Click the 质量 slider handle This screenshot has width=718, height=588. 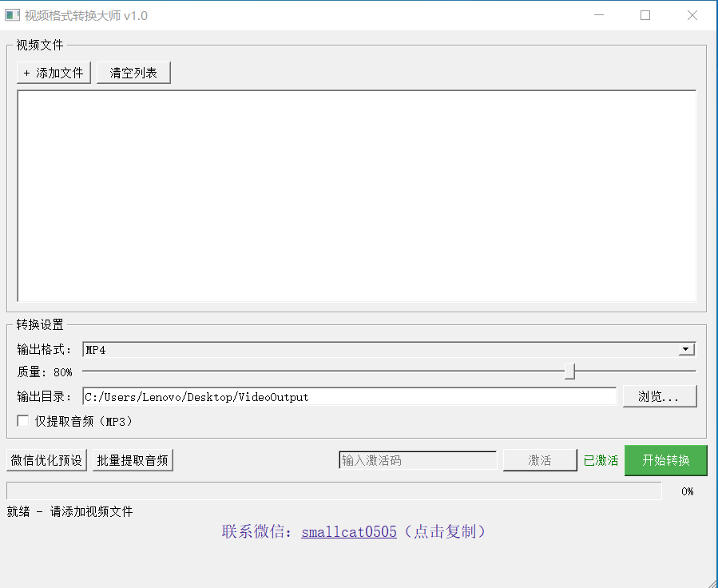coord(569,371)
